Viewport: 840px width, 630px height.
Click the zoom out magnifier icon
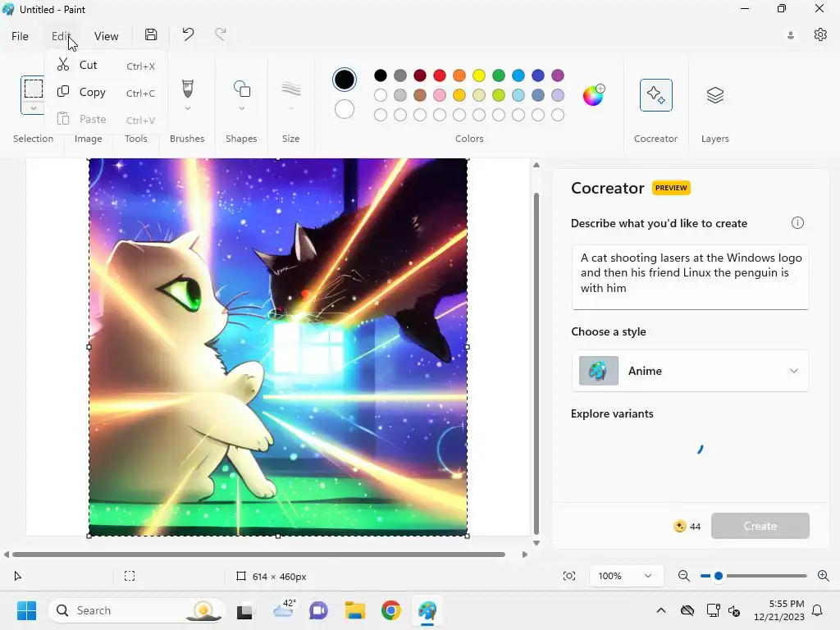point(683,576)
